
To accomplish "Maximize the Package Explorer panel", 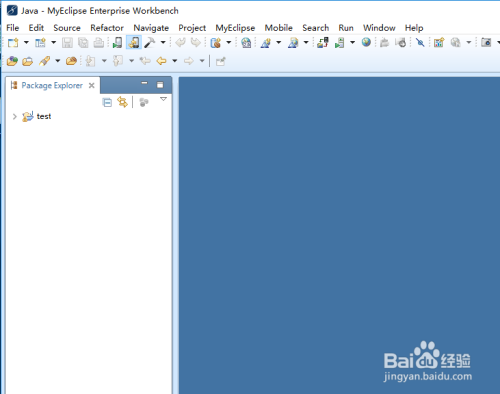I will (x=160, y=85).
